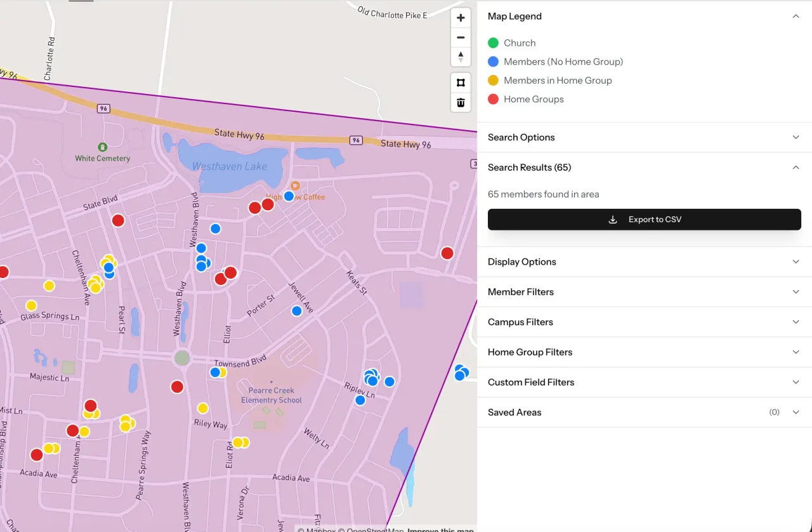This screenshot has height=532, width=812.
Task: Click the Old Charlotte Pike E label
Action: pos(392,13)
